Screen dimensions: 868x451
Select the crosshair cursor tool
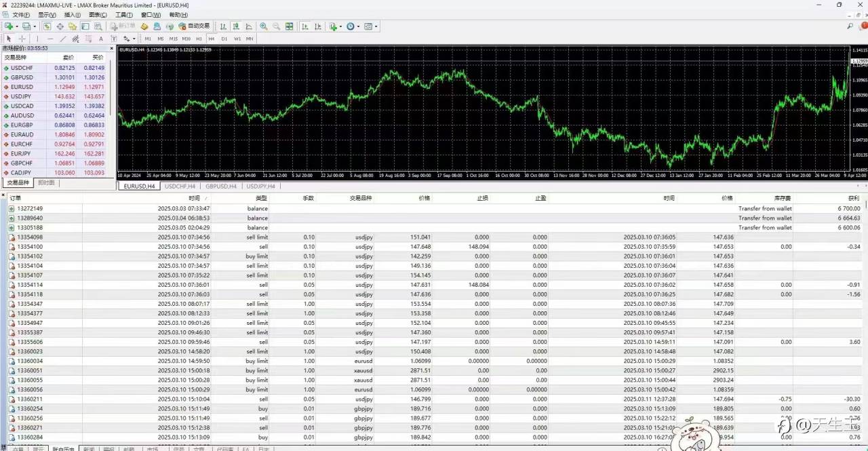22,39
